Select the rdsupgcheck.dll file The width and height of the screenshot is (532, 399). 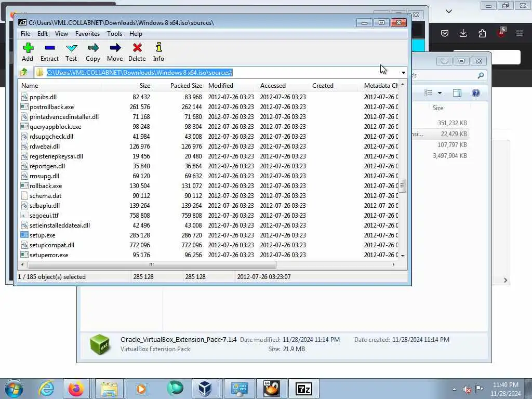coord(51,137)
